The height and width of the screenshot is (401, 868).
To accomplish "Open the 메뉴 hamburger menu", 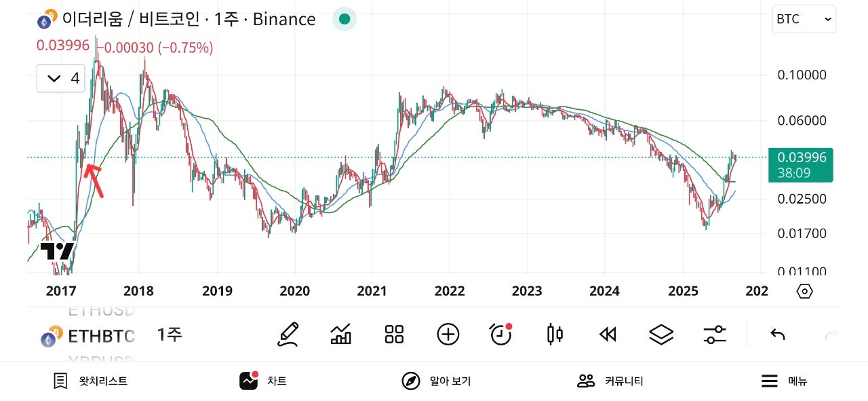I will pyautogui.click(x=783, y=381).
